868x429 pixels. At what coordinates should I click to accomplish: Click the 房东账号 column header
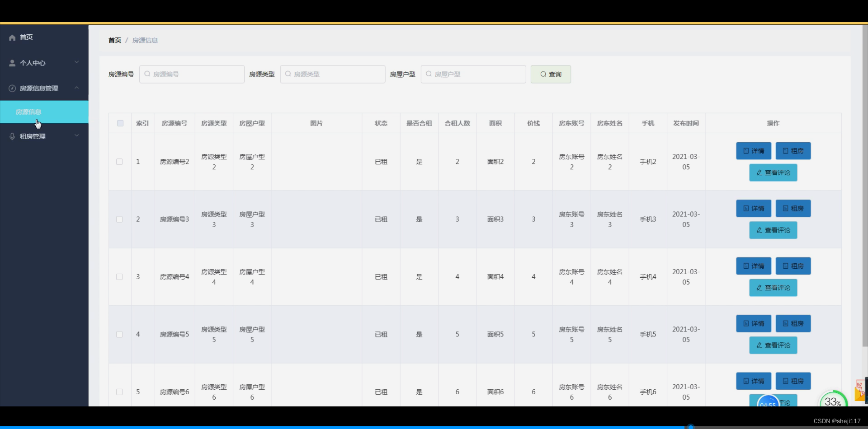(x=571, y=123)
